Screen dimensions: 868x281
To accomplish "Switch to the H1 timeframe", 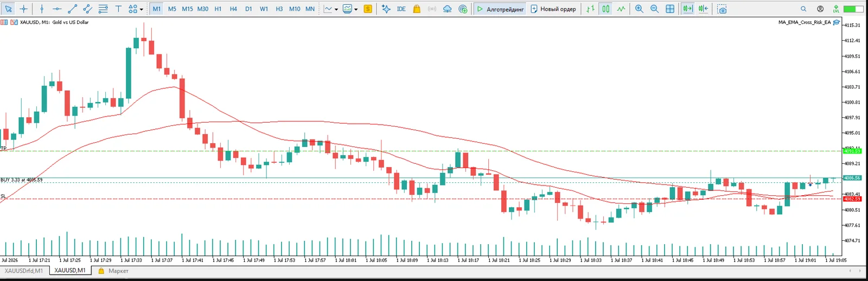I will tap(218, 9).
